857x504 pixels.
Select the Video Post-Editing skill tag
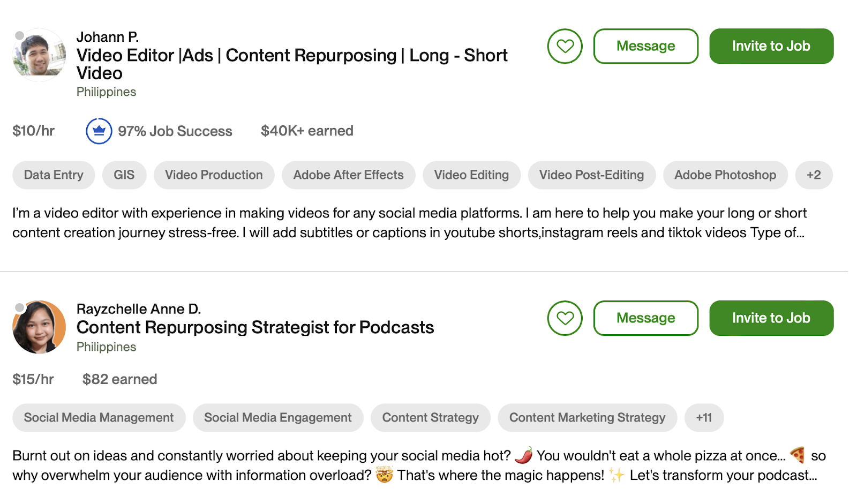coord(591,175)
